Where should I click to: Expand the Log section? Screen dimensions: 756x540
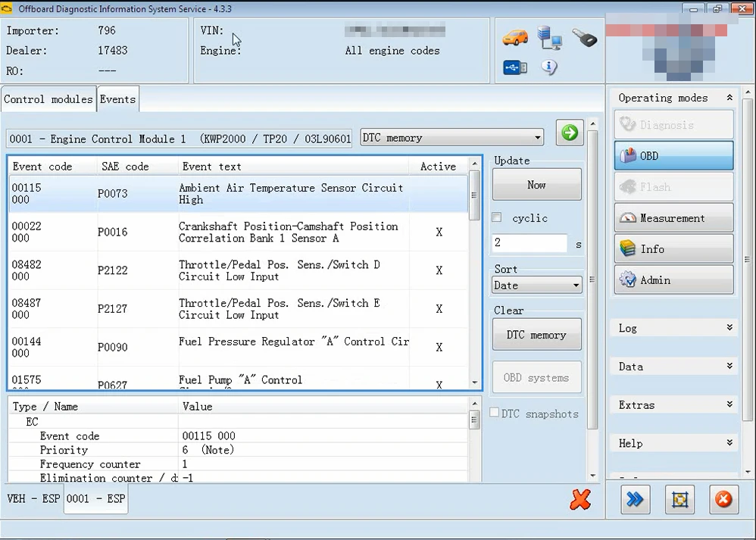pos(673,329)
